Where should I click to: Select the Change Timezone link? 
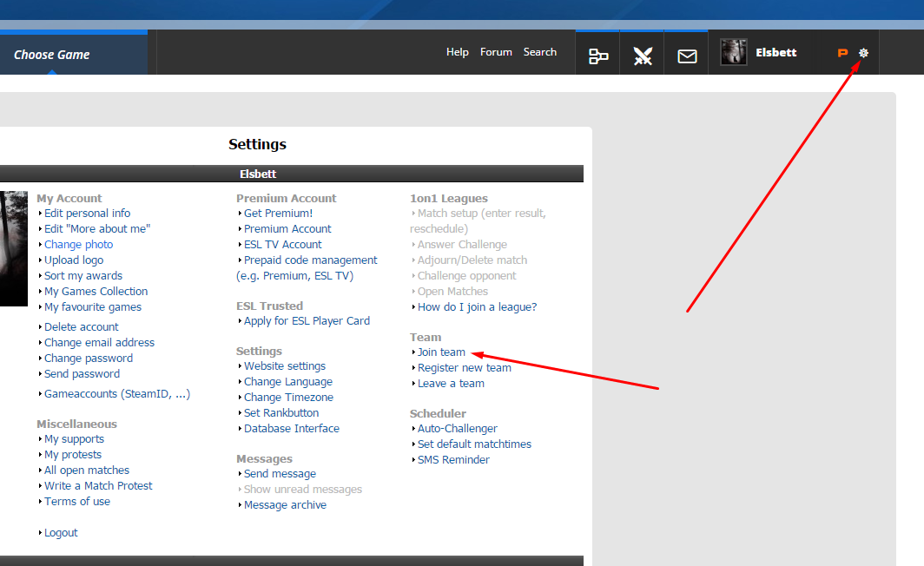[x=288, y=398]
